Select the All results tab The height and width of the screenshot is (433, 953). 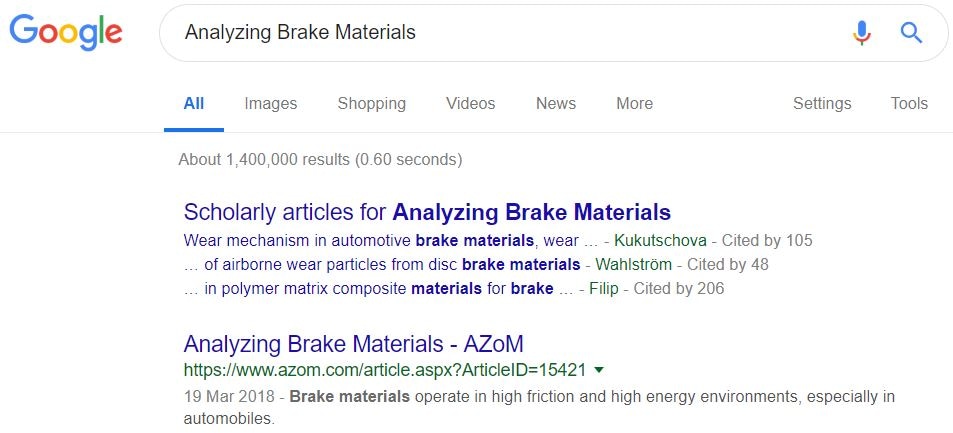194,103
